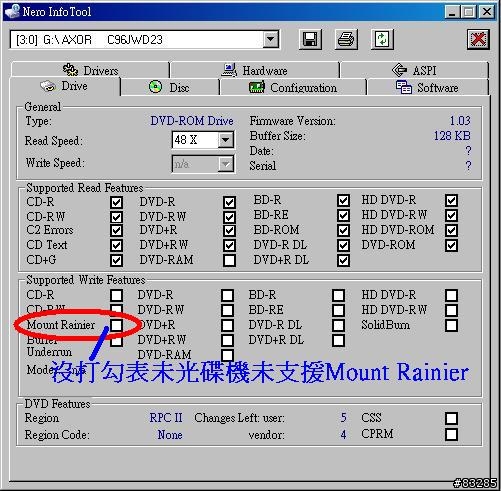501x491 pixels.
Task: Select the Drive tab
Action: click(x=65, y=86)
